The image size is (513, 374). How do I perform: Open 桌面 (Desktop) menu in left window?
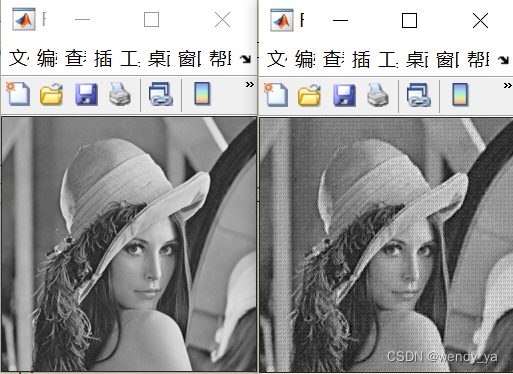[159, 58]
